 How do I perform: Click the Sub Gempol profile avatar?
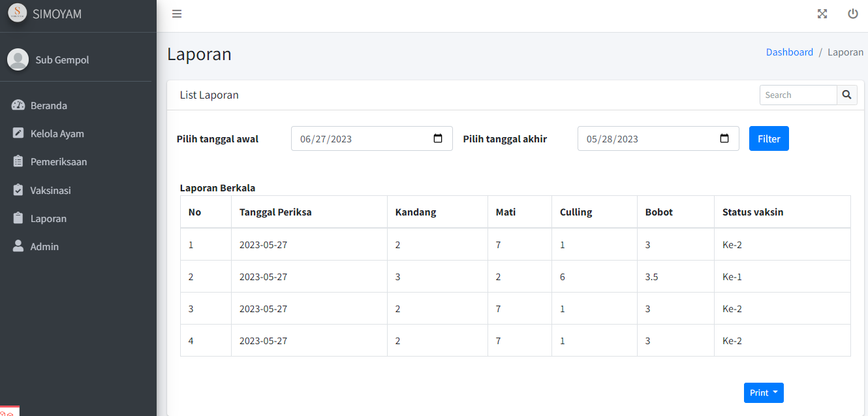18,59
